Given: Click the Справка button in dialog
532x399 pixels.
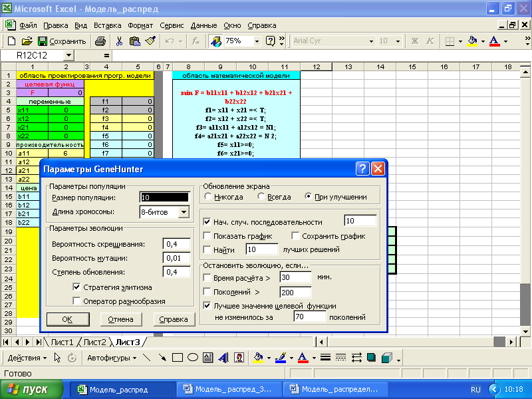Looking at the screenshot, I should click(x=174, y=319).
